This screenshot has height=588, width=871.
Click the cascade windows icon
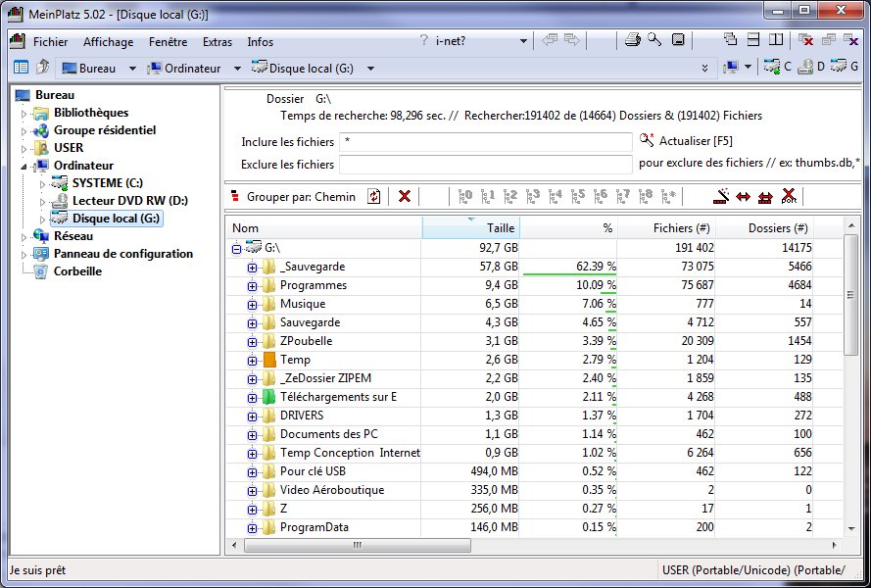[x=731, y=39]
